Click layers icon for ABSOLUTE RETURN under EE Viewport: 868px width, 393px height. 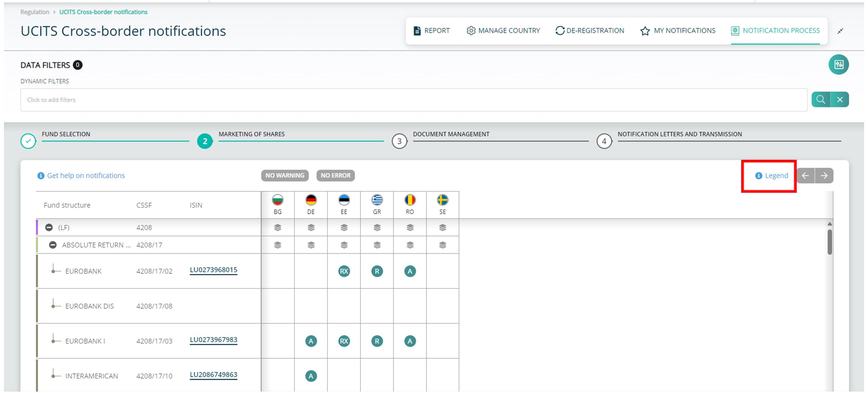344,245
